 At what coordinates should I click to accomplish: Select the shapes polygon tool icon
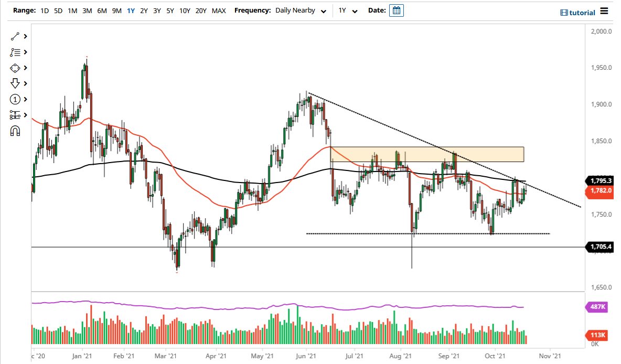[15, 68]
